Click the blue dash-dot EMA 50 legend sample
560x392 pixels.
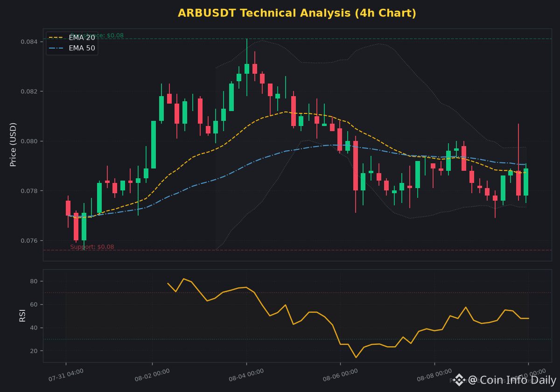pyautogui.click(x=56, y=48)
